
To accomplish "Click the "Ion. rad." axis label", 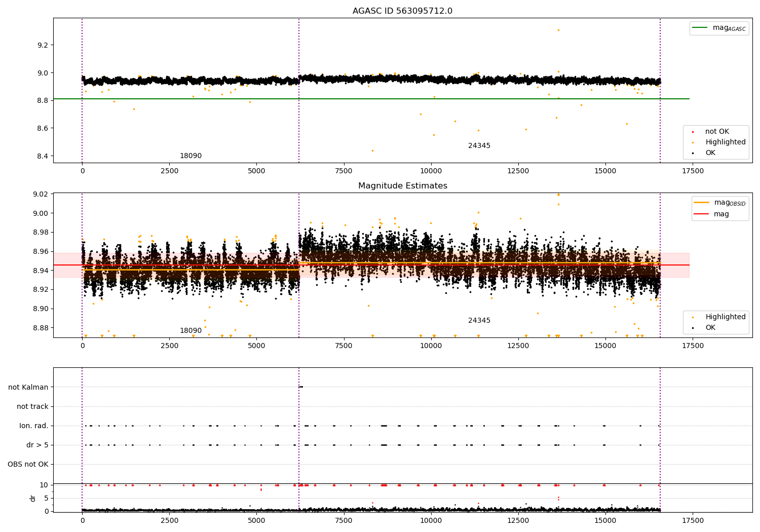I will click(34, 426).
